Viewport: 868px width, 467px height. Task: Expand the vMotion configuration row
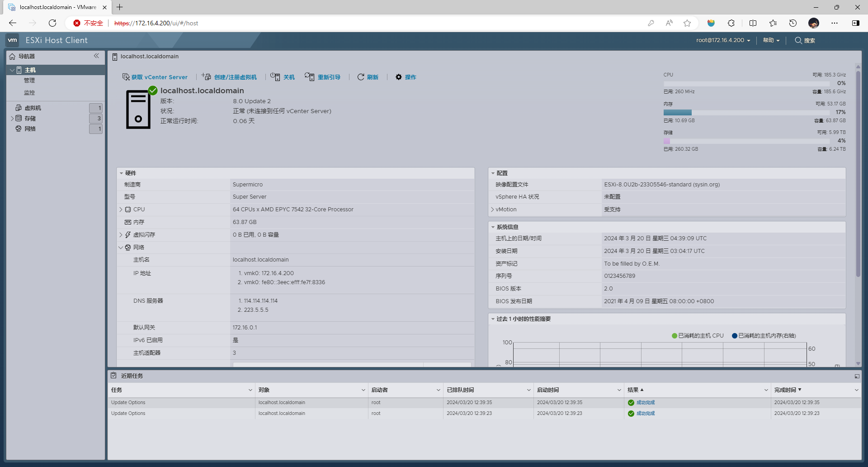(492, 210)
